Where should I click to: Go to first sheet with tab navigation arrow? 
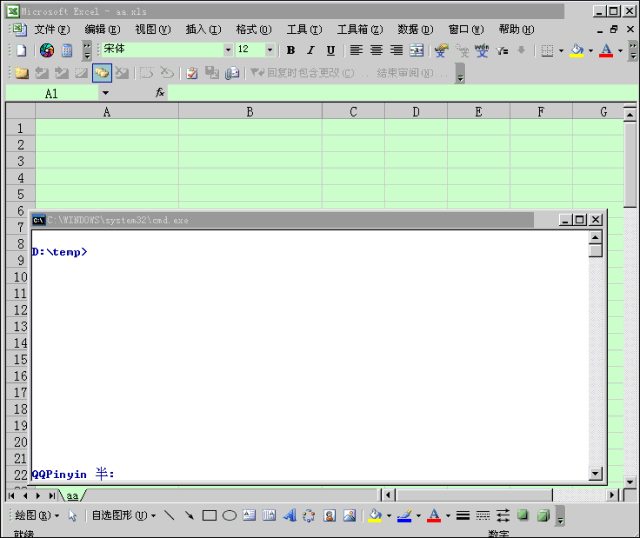11,496
